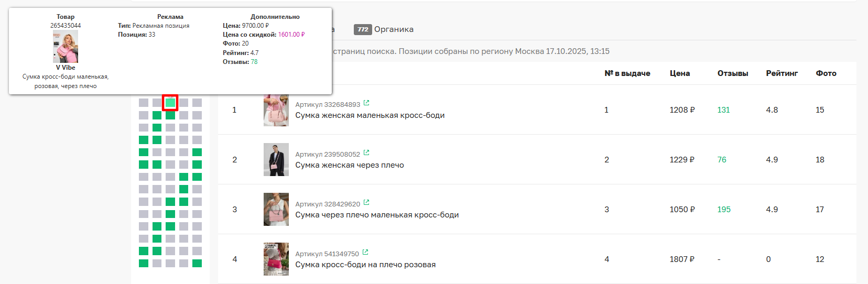Select text Артикул 239508052
The height and width of the screenshot is (284, 868).
click(x=328, y=155)
